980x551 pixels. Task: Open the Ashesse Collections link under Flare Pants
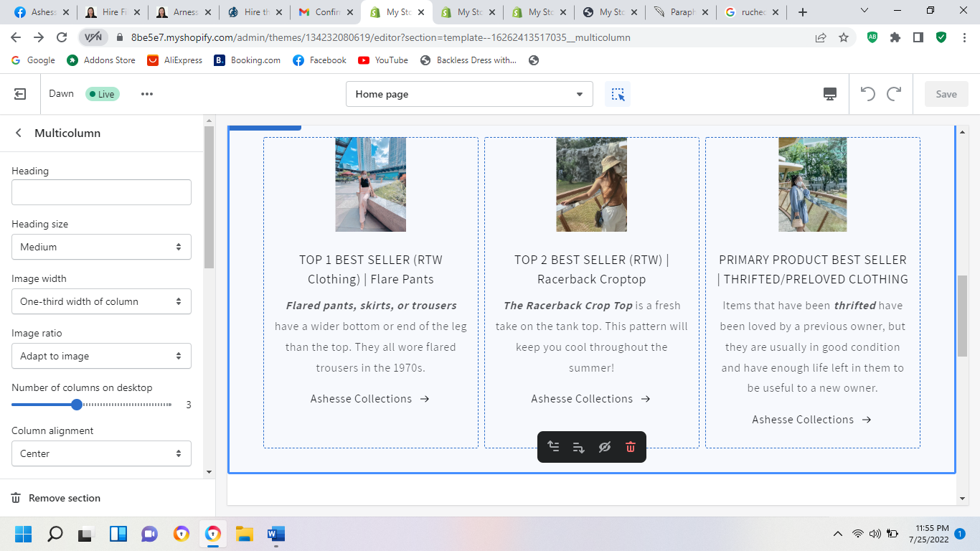click(x=369, y=399)
